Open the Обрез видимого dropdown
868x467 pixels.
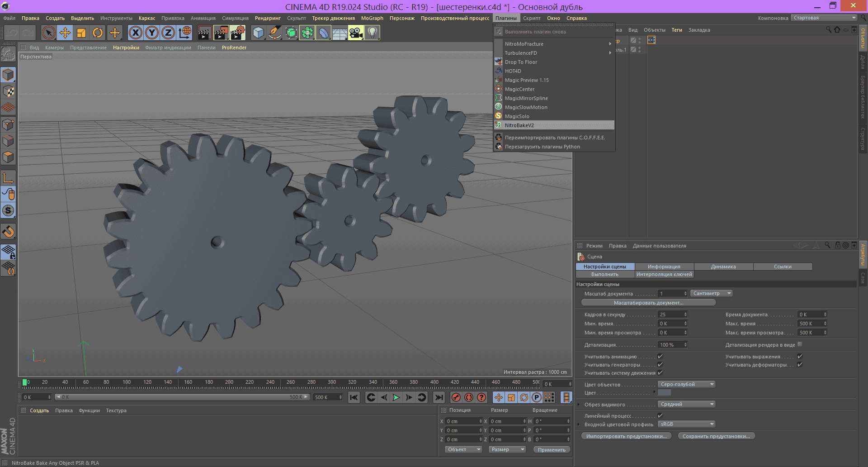coord(686,404)
